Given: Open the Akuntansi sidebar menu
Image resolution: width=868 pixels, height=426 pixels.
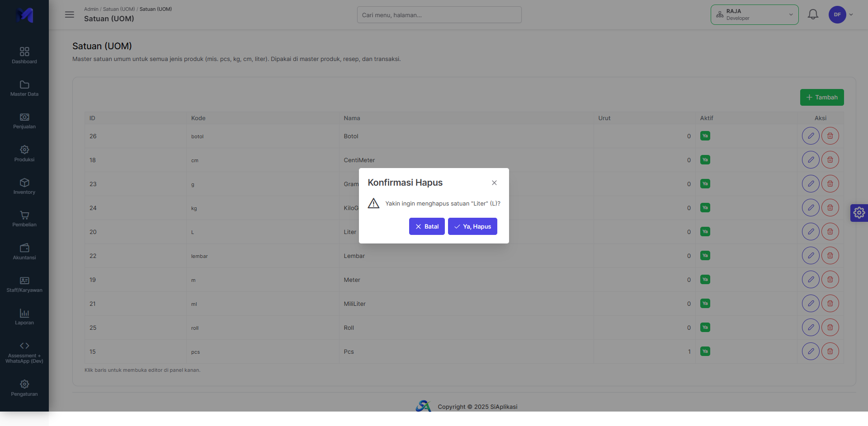Looking at the screenshot, I should tap(24, 252).
